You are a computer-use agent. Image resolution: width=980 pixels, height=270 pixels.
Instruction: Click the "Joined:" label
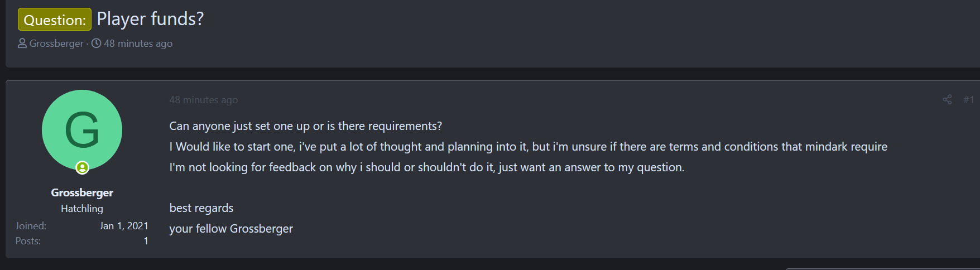click(31, 226)
